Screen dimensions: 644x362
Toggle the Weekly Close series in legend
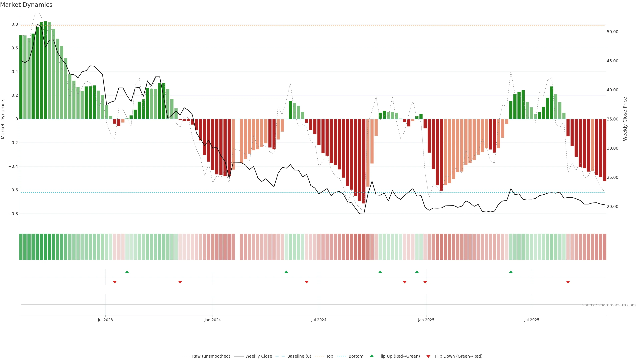click(258, 356)
